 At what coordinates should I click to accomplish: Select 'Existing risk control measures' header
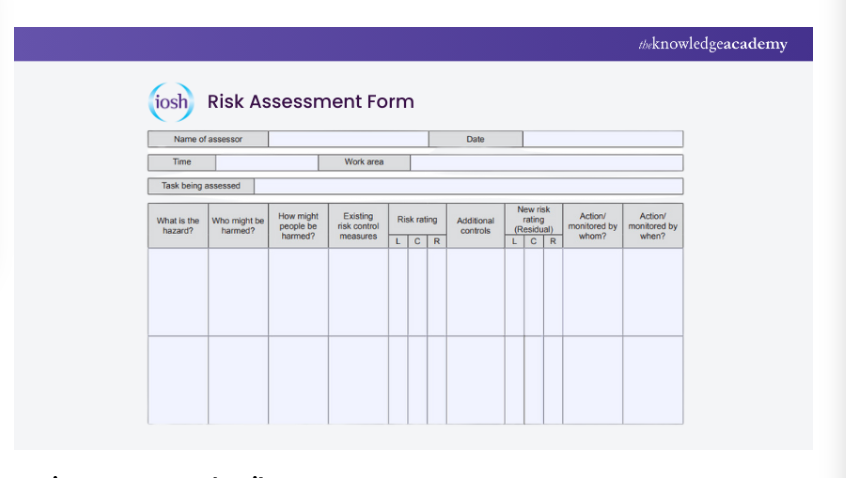[x=358, y=226]
